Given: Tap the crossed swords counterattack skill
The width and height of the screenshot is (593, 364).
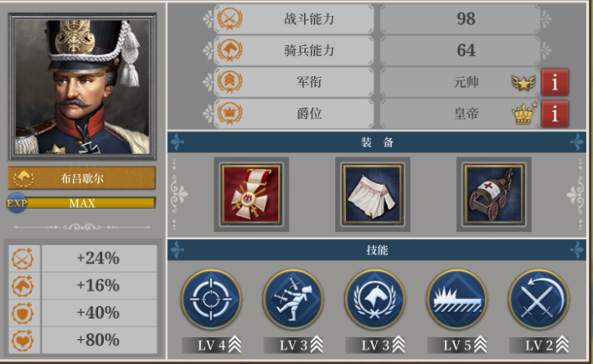Looking at the screenshot, I should click(x=539, y=300).
